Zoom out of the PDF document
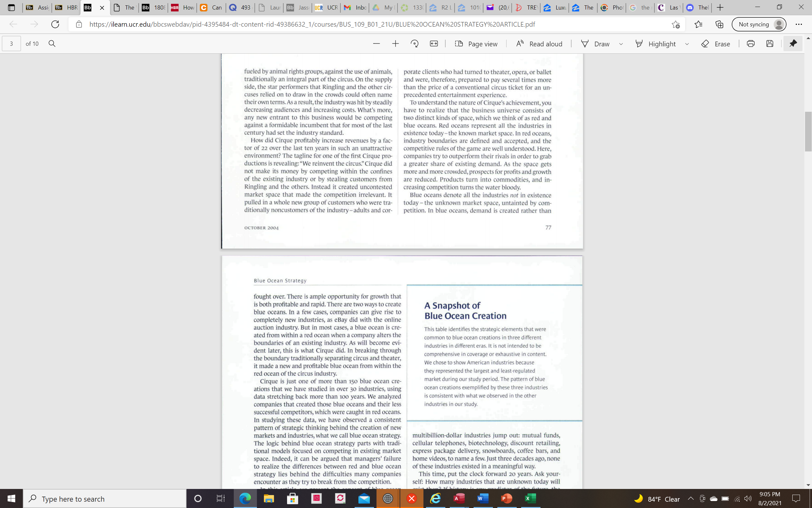812x508 pixels. (376, 44)
